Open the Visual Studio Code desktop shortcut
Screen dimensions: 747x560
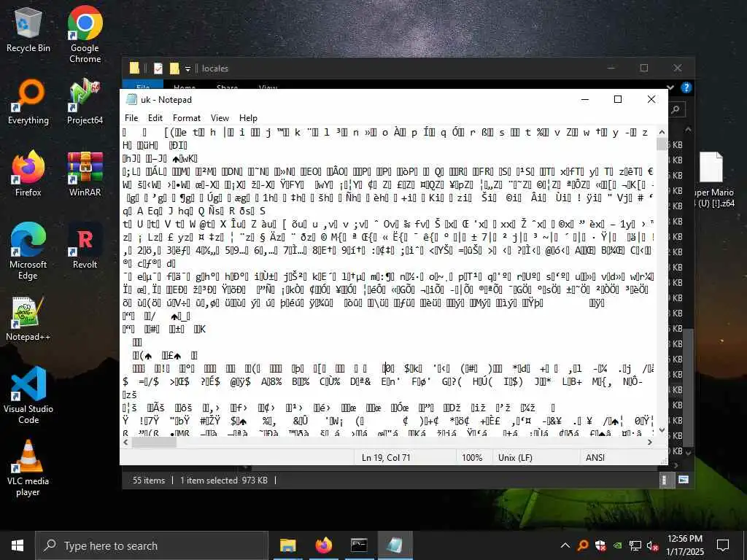(28, 396)
